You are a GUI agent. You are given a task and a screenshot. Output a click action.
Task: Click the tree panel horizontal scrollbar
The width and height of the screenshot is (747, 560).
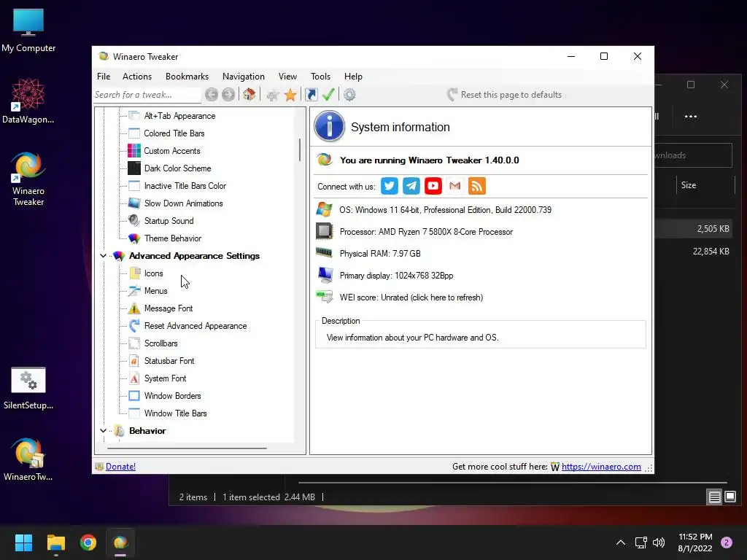click(x=187, y=448)
